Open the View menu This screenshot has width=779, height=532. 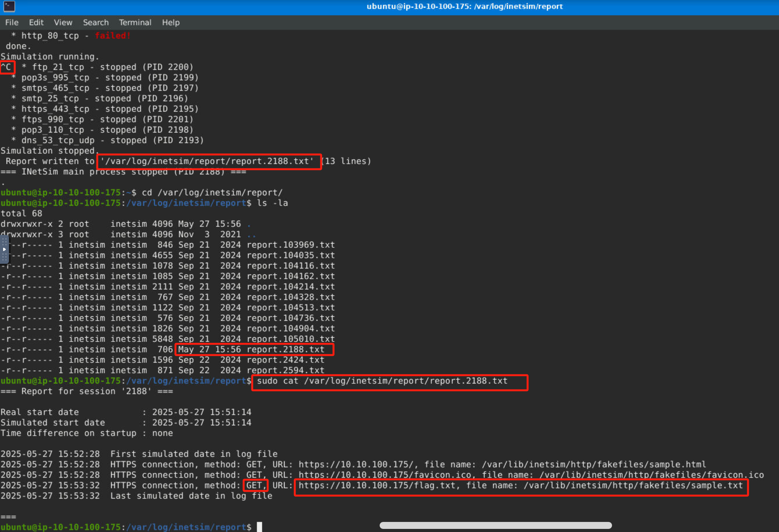tap(63, 22)
